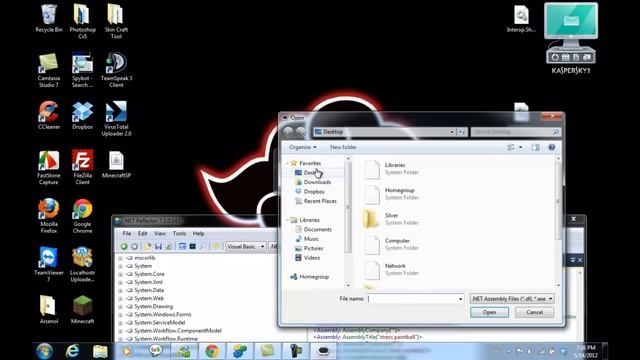Click the Save icon in Reflector toolbar
The height and width of the screenshot is (360, 640).
158,247
